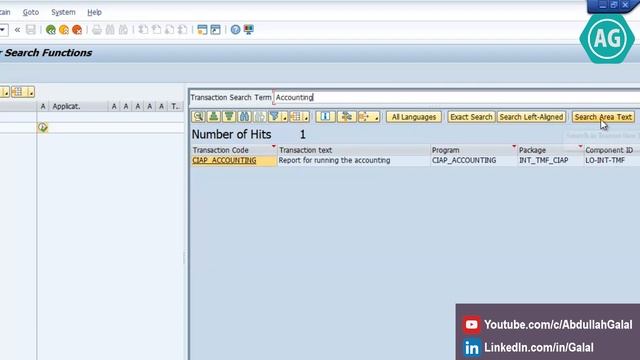This screenshot has width=640, height=360.
Task: Click the Number of Hits label
Action: (x=231, y=134)
